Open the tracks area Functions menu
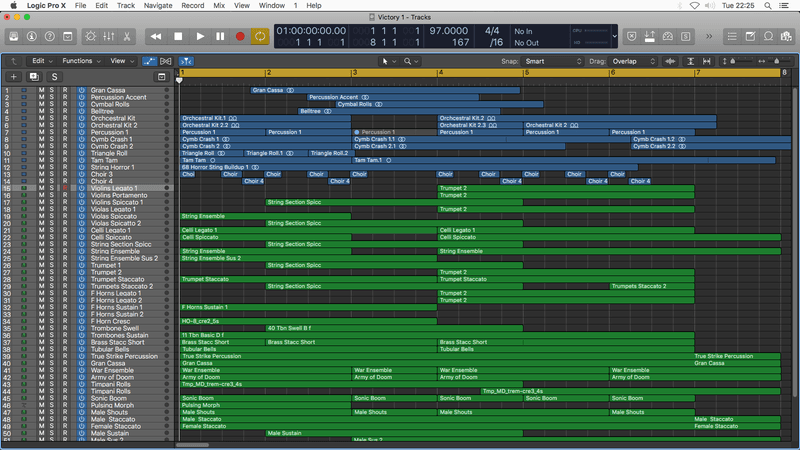800x450 pixels. 82,61
